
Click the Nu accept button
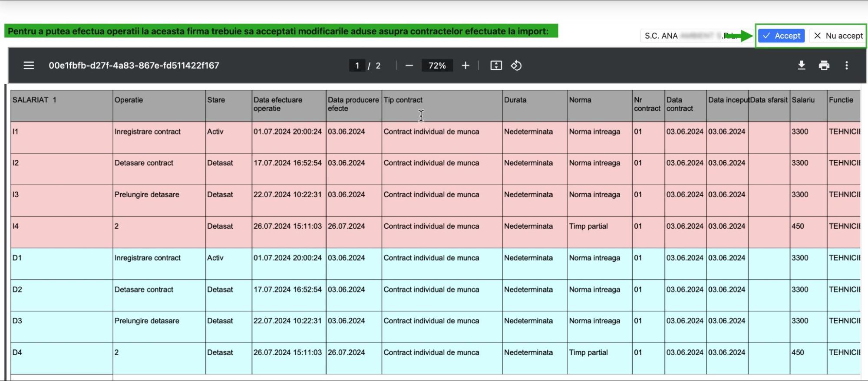point(838,36)
